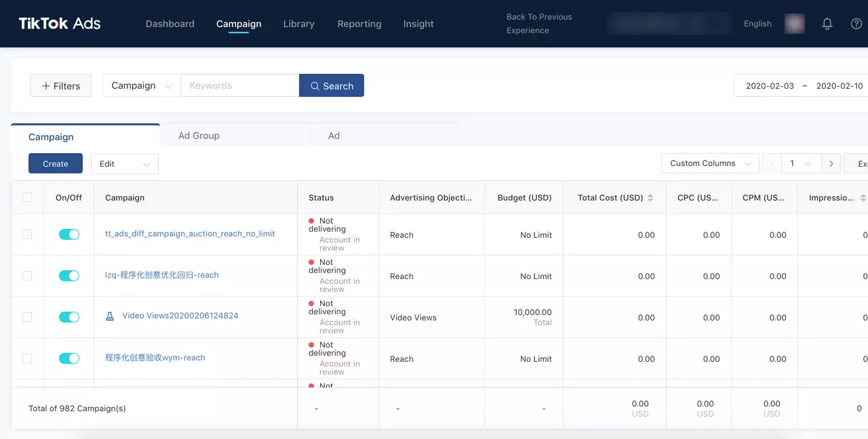
Task: Check box for lzq-程序化创意优化回归-reach row
Action: (27, 276)
